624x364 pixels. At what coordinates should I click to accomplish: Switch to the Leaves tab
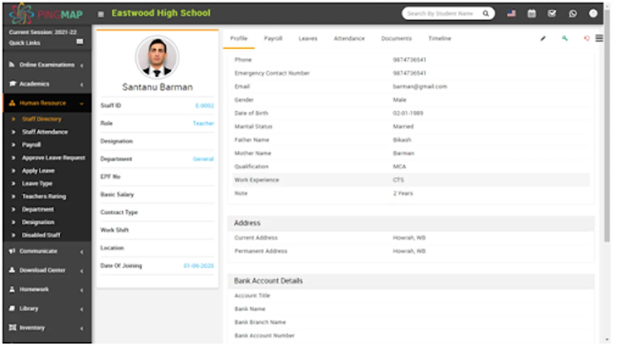pyautogui.click(x=308, y=38)
